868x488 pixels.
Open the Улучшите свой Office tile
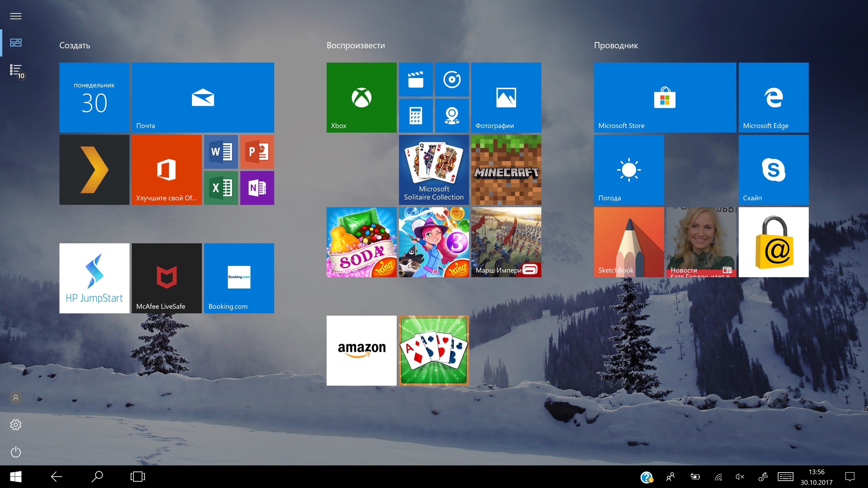click(x=167, y=170)
